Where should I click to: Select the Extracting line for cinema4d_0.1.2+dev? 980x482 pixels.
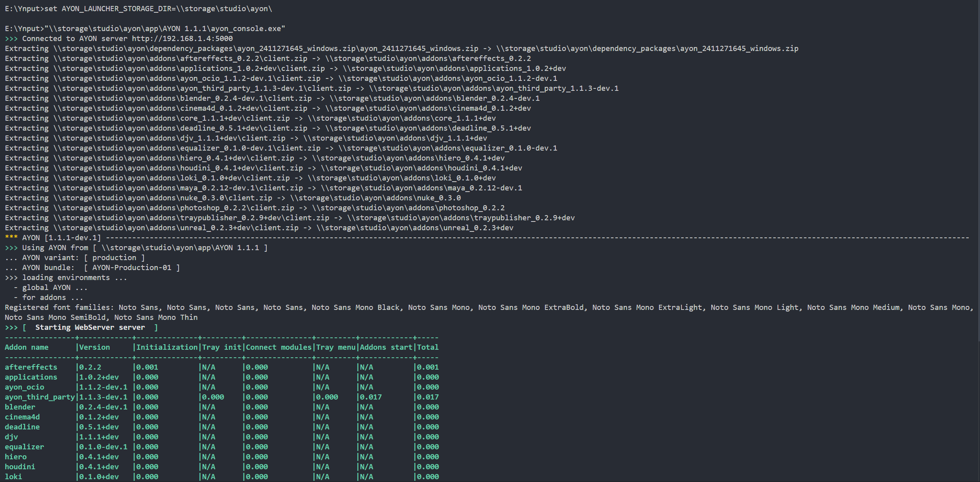[x=268, y=108]
